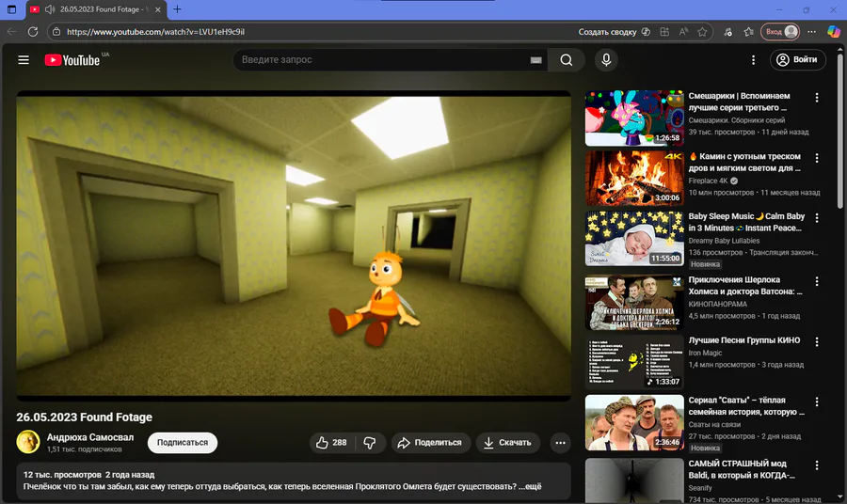Add page to favorites star icon

pyautogui.click(x=702, y=32)
